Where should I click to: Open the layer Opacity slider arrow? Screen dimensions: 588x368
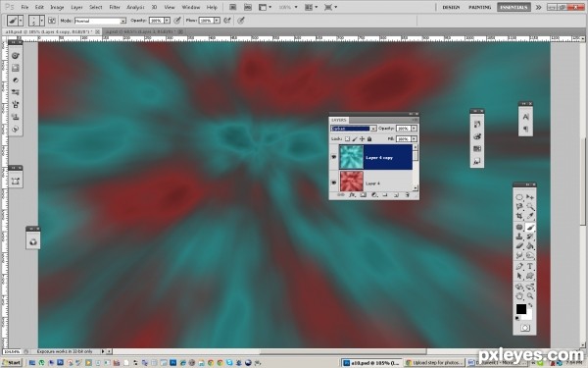[x=414, y=129]
